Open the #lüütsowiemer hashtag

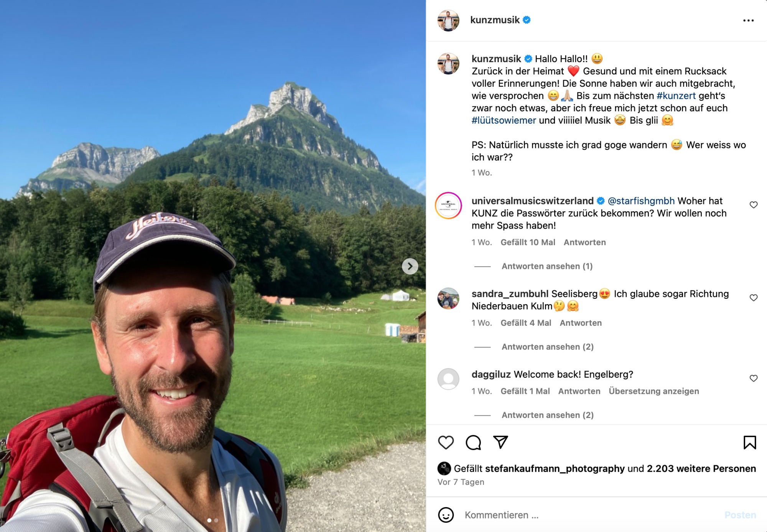point(504,120)
